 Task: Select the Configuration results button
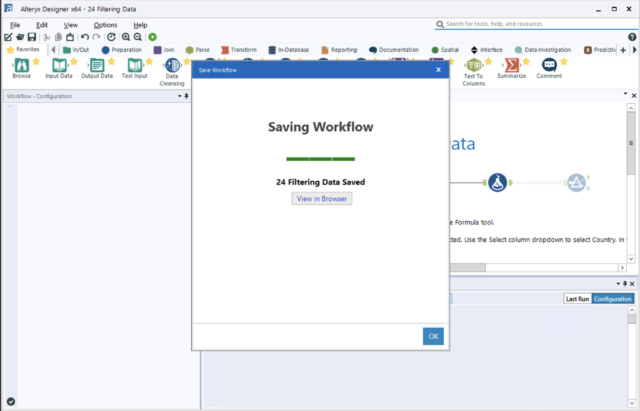coord(612,299)
